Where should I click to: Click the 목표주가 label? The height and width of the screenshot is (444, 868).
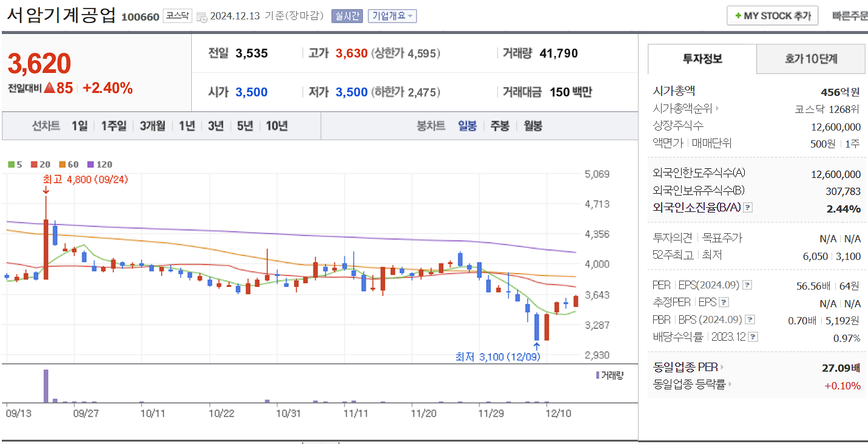pyautogui.click(x=722, y=238)
